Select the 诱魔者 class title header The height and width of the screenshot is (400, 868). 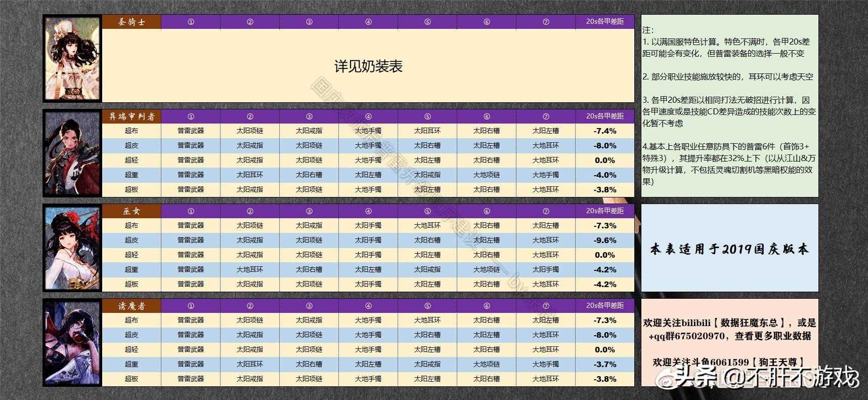(132, 306)
